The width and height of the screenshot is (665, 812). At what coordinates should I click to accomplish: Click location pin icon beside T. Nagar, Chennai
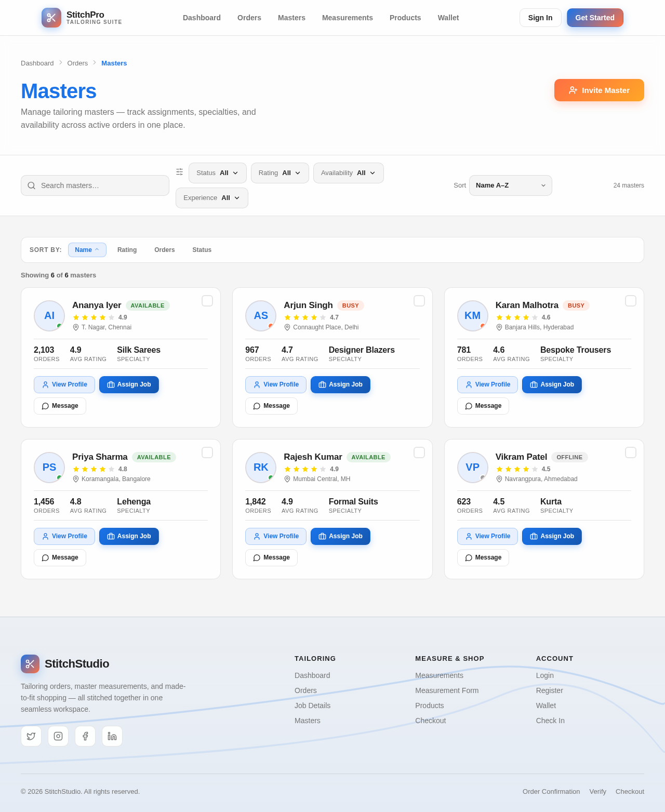pyautogui.click(x=76, y=327)
